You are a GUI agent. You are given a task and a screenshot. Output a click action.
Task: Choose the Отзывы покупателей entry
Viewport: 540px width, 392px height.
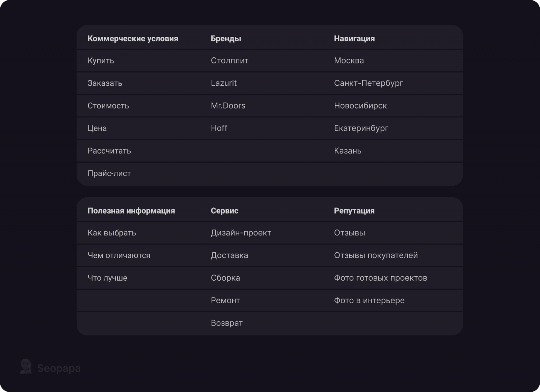[376, 255]
